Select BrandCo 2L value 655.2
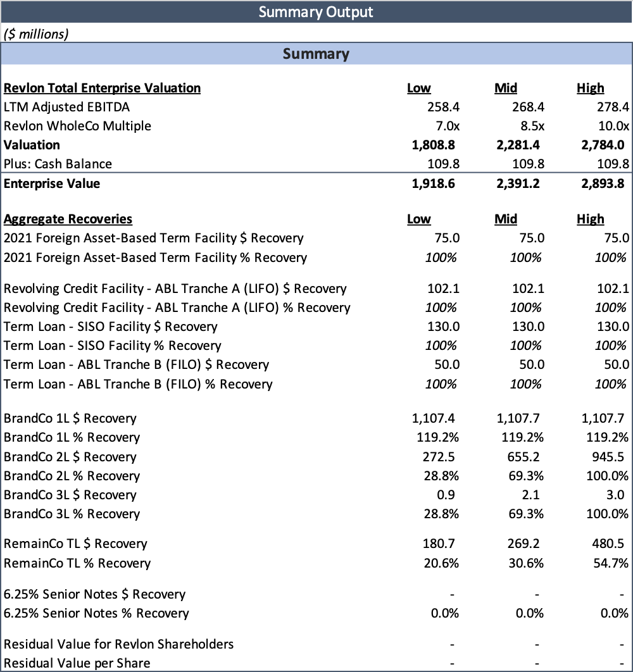This screenshot has width=633, height=672. click(x=523, y=457)
